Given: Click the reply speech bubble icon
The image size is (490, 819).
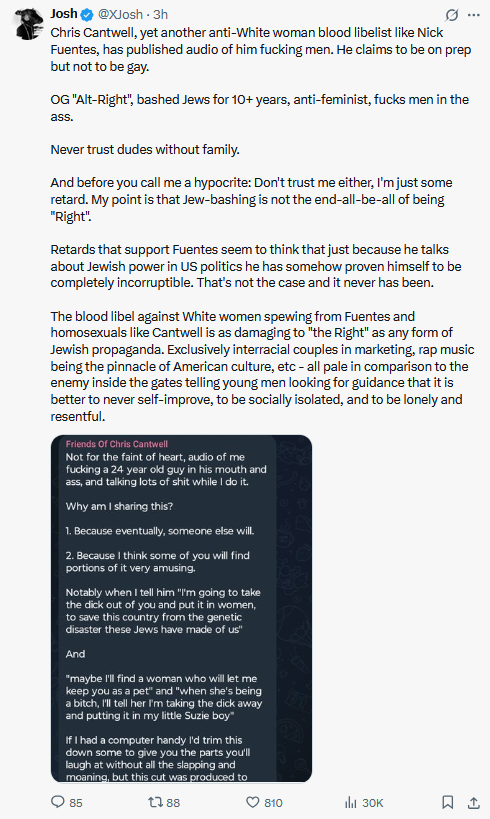Looking at the screenshot, I should click(57, 802).
